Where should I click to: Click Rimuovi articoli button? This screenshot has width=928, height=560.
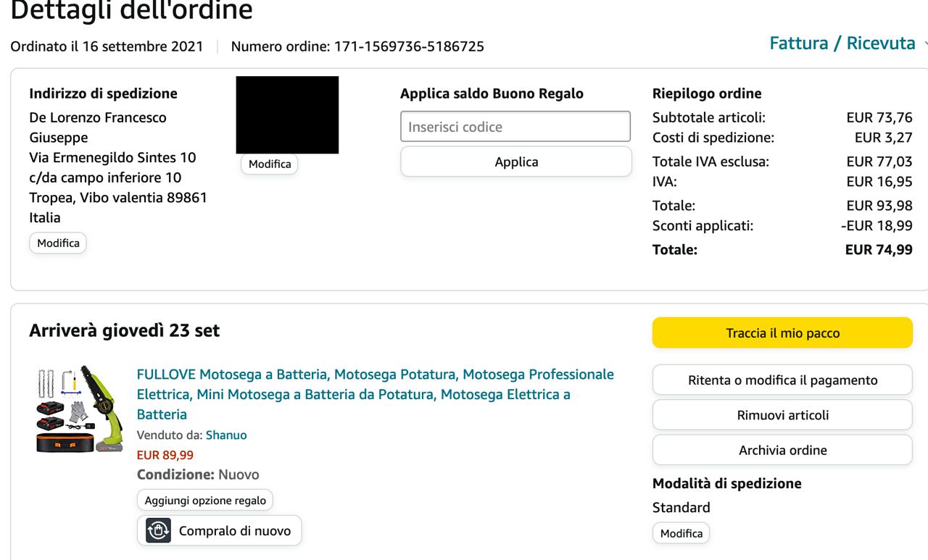pyautogui.click(x=782, y=415)
